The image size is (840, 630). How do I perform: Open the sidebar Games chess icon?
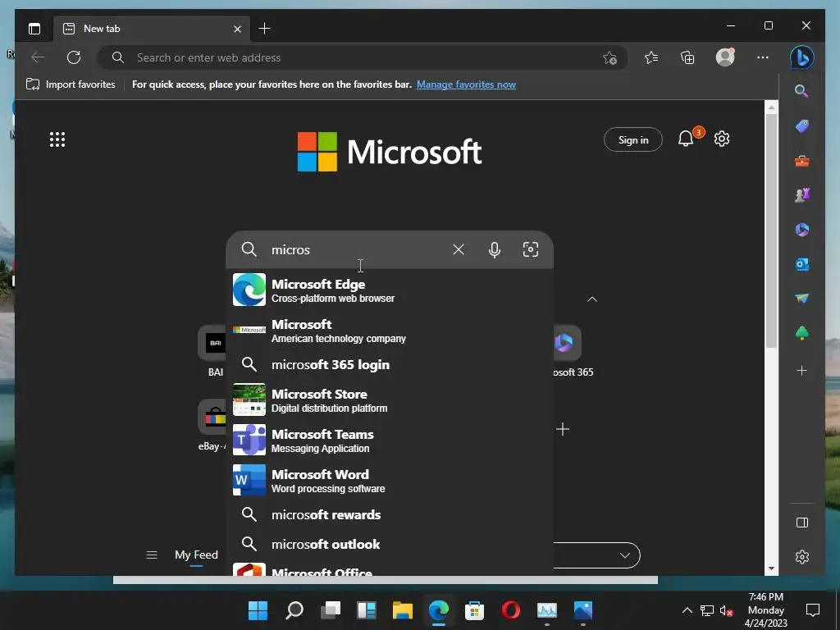point(802,195)
